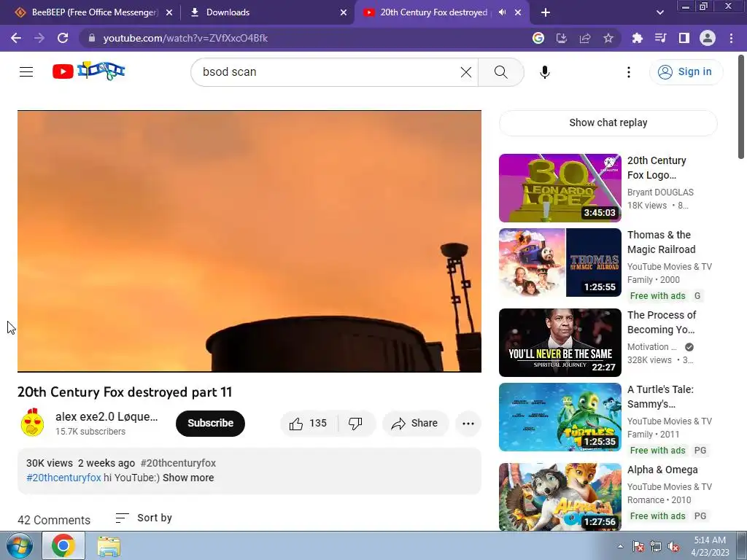The image size is (747, 560).
Task: Expand description with Show more
Action: 188,478
